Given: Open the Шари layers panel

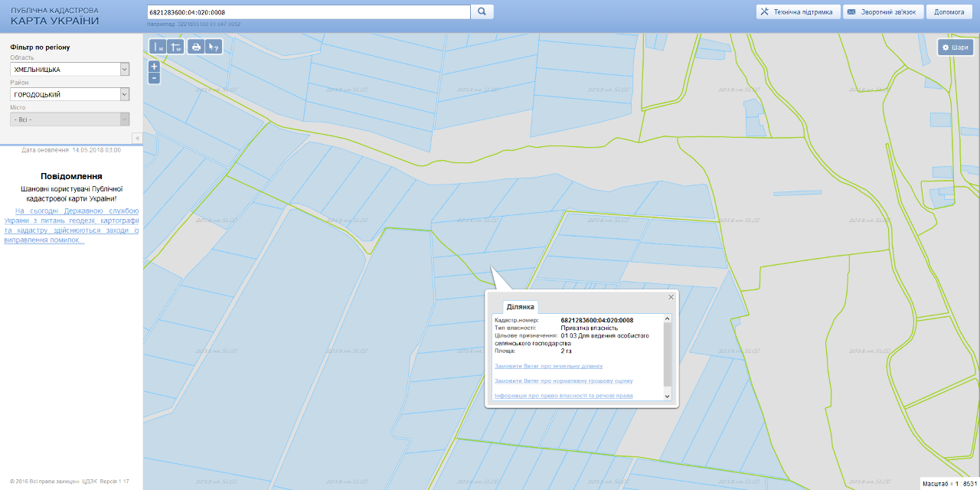Looking at the screenshot, I should [955, 47].
